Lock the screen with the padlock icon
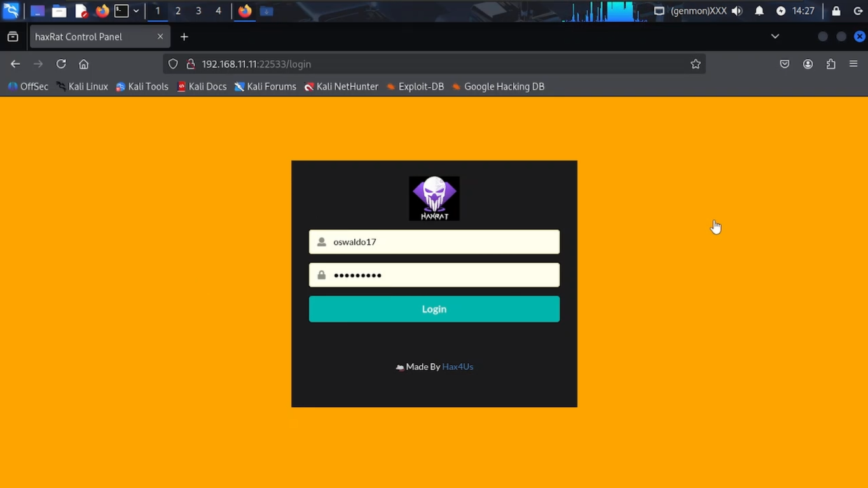This screenshot has height=488, width=868. click(836, 11)
